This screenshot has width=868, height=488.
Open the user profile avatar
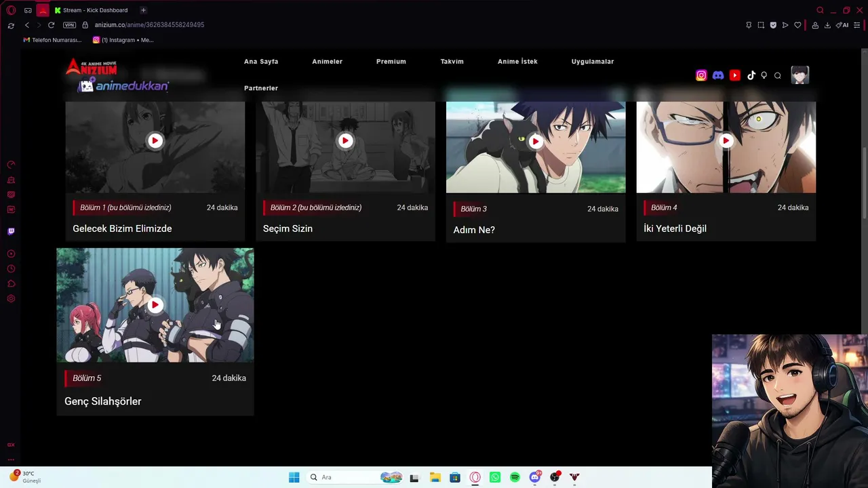[x=800, y=75]
